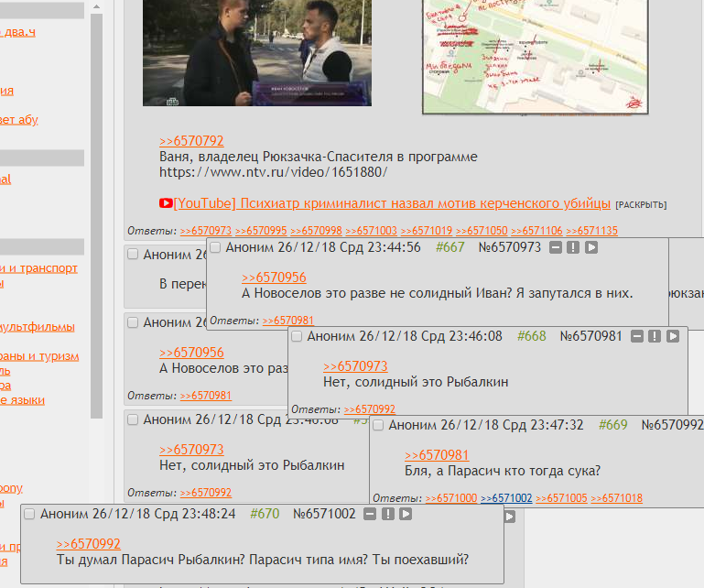Open reply link >>6571000 under post #669
This screenshot has width=704, height=588.
pyautogui.click(x=451, y=498)
